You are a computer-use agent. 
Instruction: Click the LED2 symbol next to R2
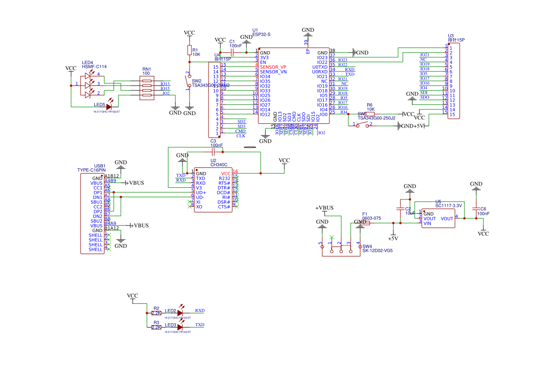[x=180, y=313]
